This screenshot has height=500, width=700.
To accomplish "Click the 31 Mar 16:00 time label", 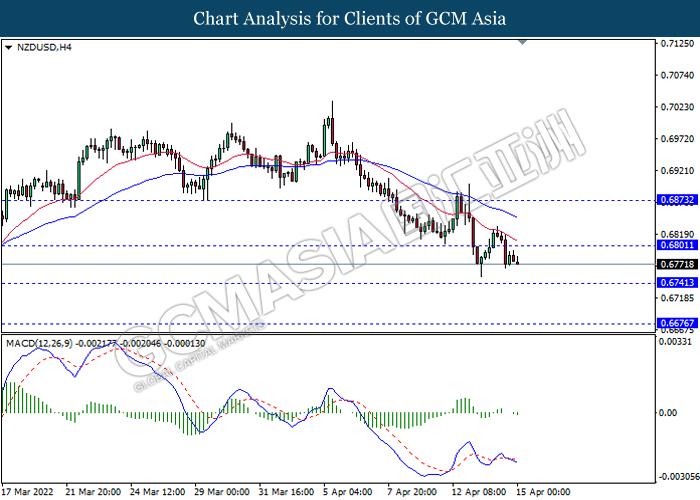I will tap(286, 492).
